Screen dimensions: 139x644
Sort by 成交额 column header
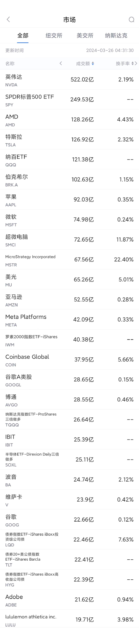coord(83,64)
